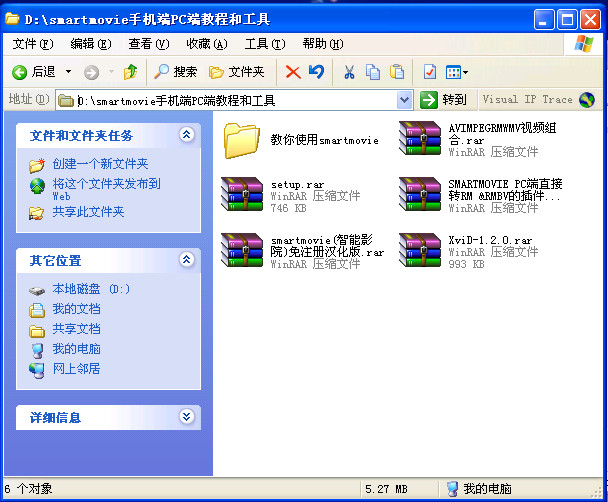Screen dimensions: 608x502
Task: Click the Undo toolbar icon
Action: [x=316, y=72]
